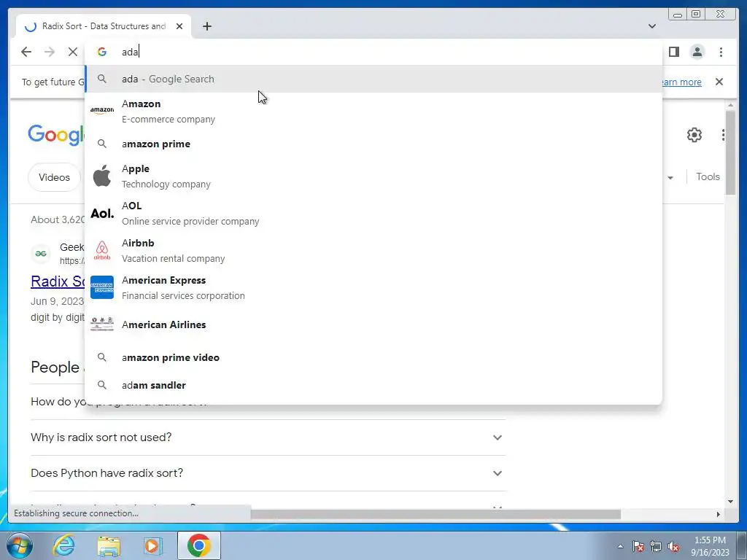
Task: Click the Action Center flag icon
Action: (x=638, y=547)
